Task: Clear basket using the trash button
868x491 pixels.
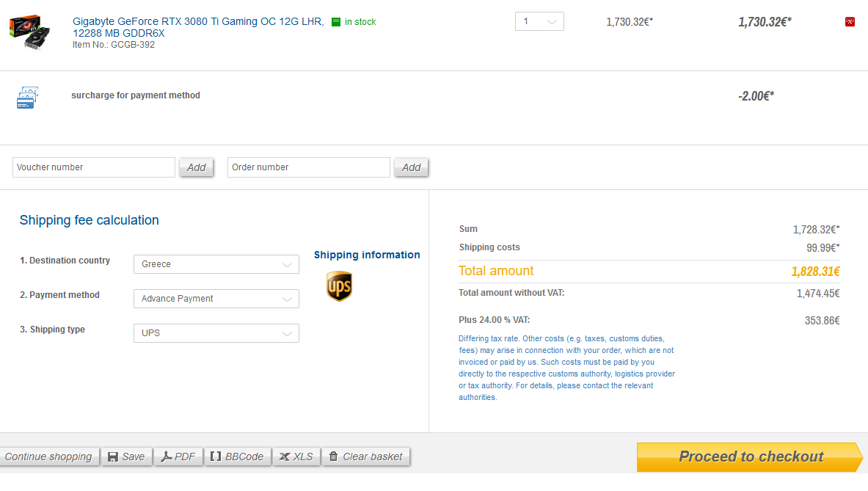Action: click(365, 457)
